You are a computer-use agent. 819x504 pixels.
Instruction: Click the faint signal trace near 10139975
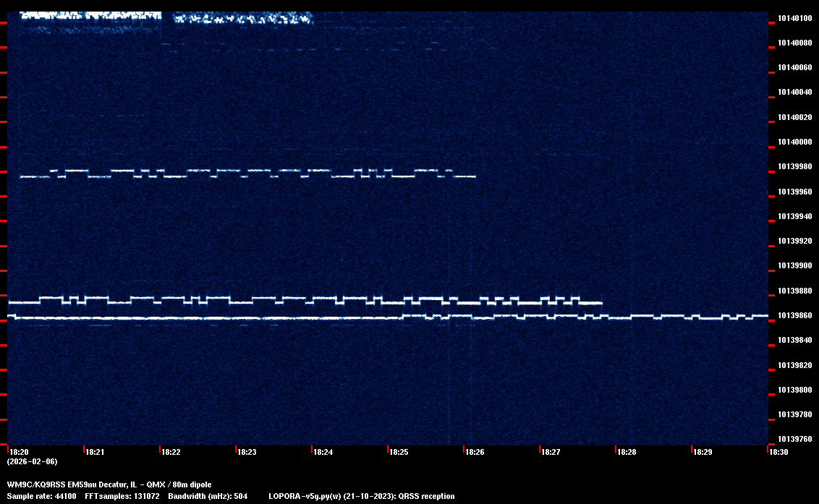tap(246, 174)
